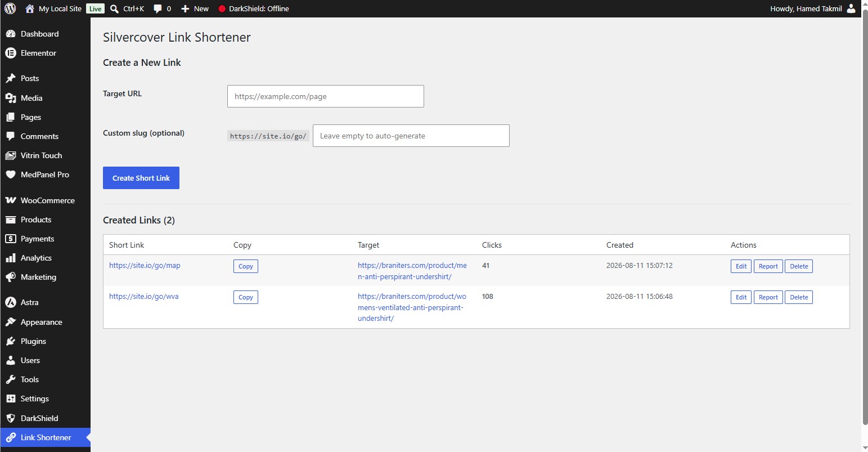868x452 pixels.
Task: Click the Users icon in sidebar
Action: [x=10, y=360]
